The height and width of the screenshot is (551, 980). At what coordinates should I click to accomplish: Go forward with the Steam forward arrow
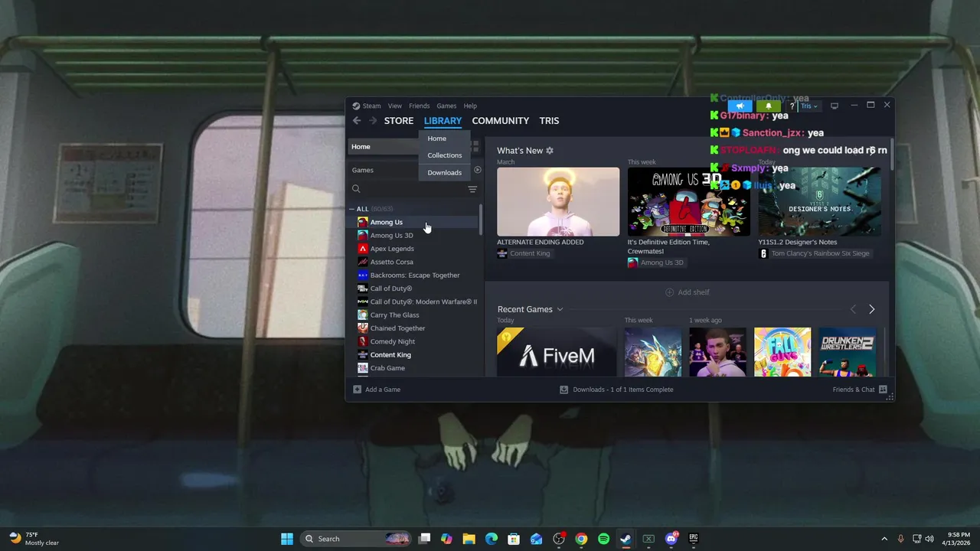[x=373, y=121]
